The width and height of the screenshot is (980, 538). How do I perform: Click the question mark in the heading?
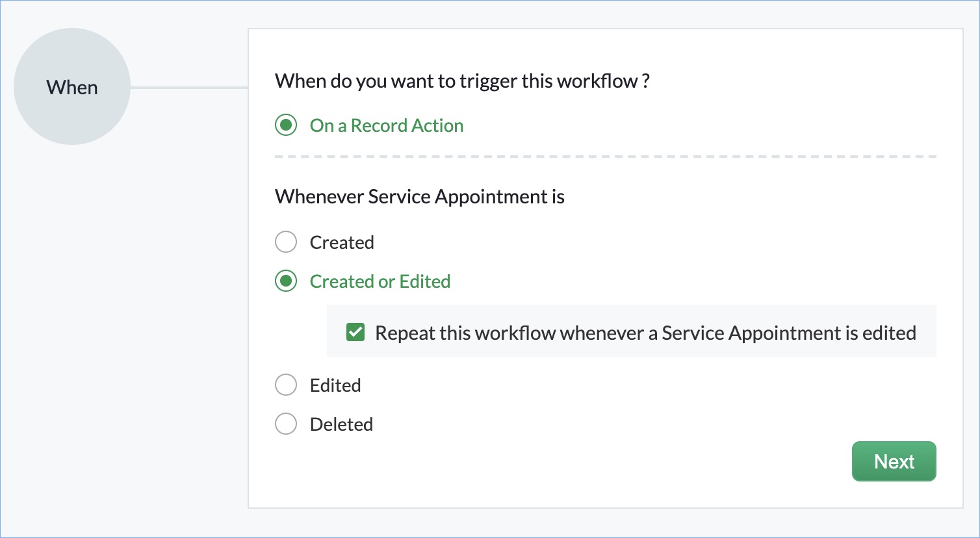pyautogui.click(x=645, y=81)
